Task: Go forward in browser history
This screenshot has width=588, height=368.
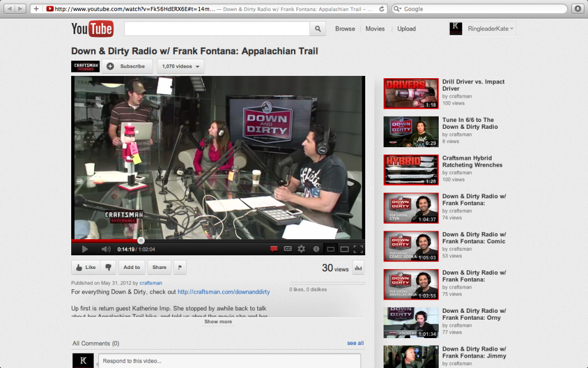Action: pyautogui.click(x=21, y=9)
